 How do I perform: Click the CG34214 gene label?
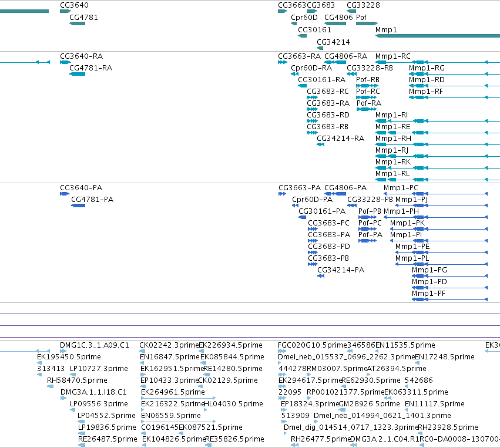(x=333, y=42)
